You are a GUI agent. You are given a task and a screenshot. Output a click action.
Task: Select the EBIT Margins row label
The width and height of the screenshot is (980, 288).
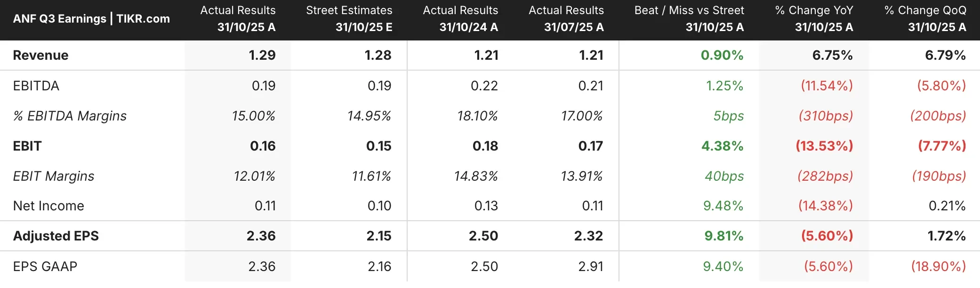click(54, 176)
